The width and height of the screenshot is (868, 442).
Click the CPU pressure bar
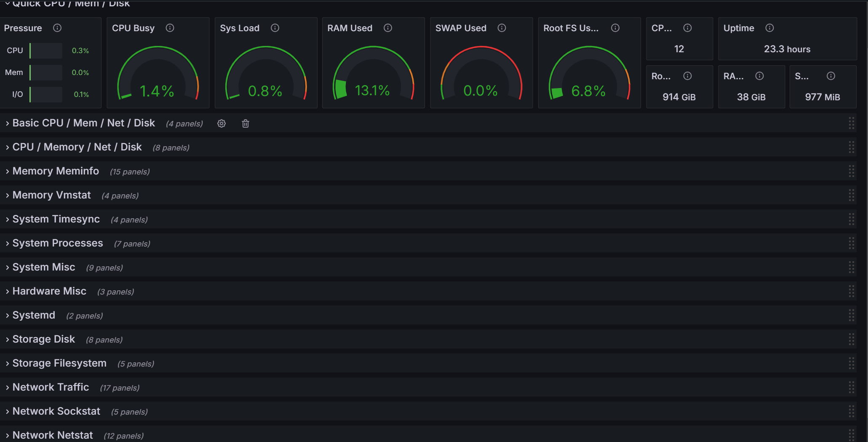coord(46,51)
